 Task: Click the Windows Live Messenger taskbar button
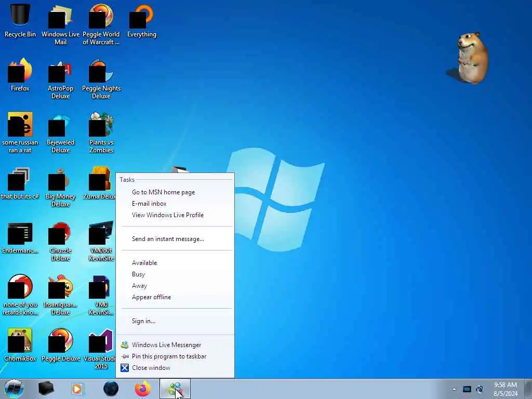[175, 389]
